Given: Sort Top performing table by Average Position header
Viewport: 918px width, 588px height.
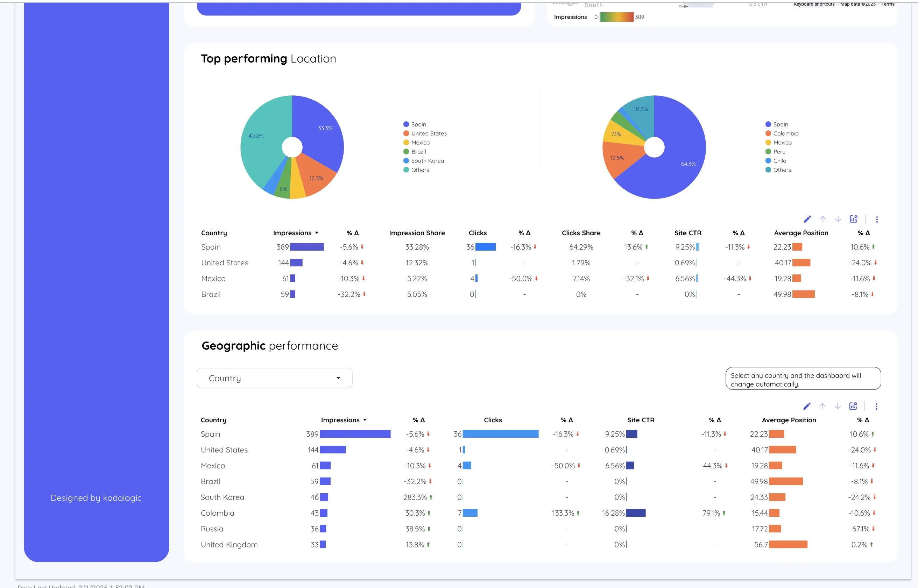Looking at the screenshot, I should click(x=801, y=233).
